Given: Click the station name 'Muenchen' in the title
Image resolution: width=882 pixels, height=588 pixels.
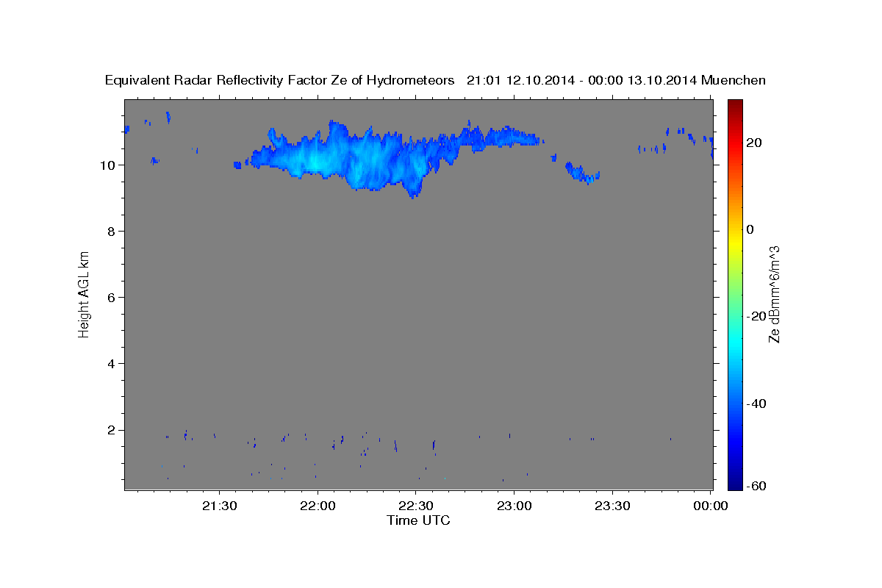Looking at the screenshot, I should click(734, 80).
